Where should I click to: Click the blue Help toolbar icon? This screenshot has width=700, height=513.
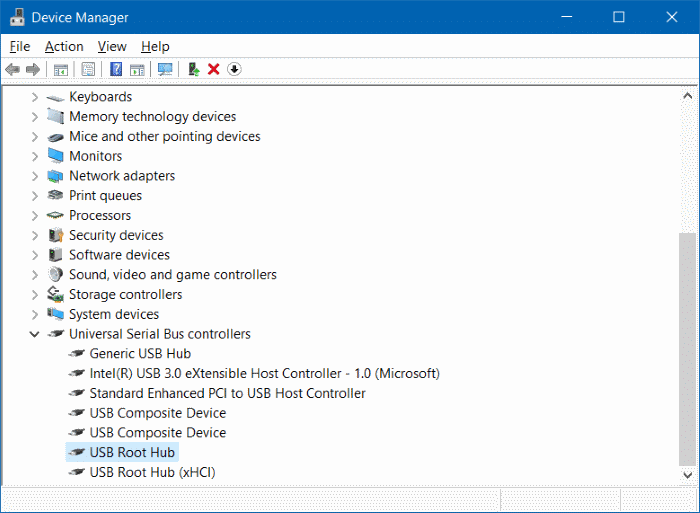(116, 70)
